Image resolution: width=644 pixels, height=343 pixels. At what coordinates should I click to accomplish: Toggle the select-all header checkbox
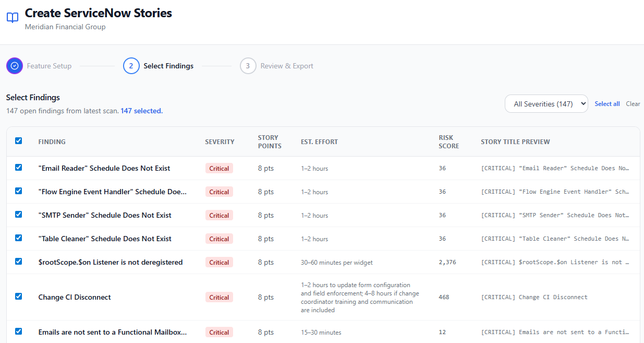(19, 141)
